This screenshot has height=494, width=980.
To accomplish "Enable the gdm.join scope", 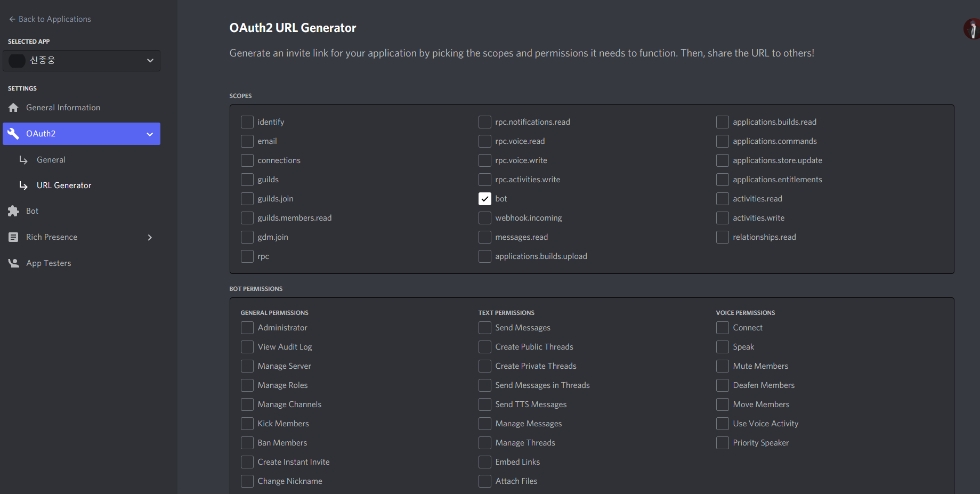I will 247,237.
